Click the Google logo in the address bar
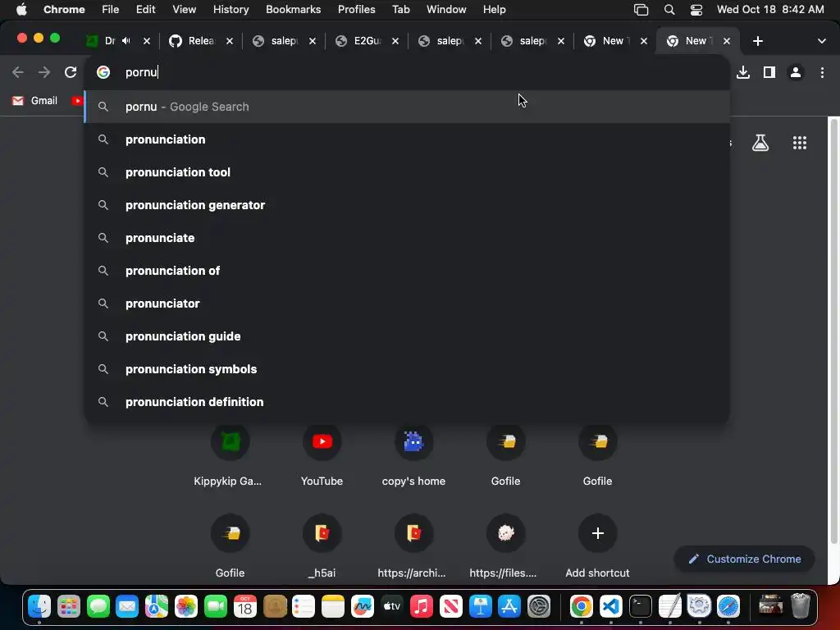The height and width of the screenshot is (630, 840). coord(103,72)
